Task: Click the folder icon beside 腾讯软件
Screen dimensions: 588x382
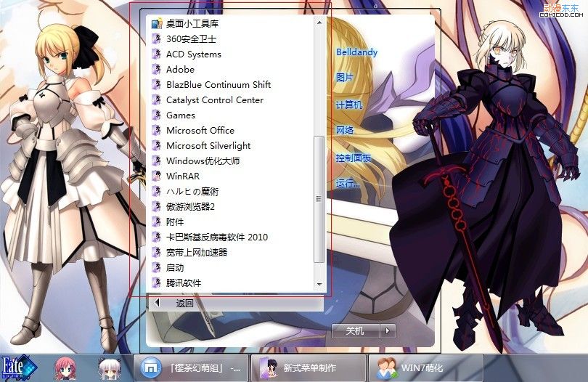Action: click(156, 283)
